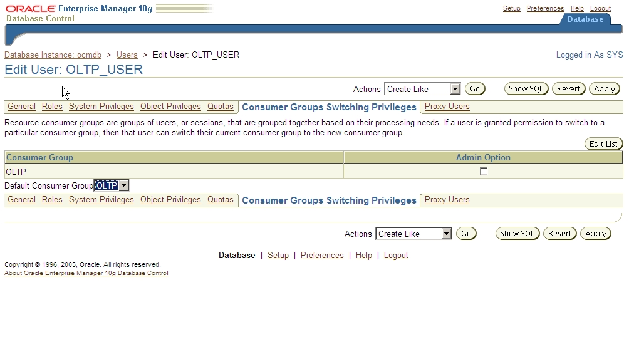Switch to the top General tab
The image size is (629, 364).
click(x=22, y=107)
